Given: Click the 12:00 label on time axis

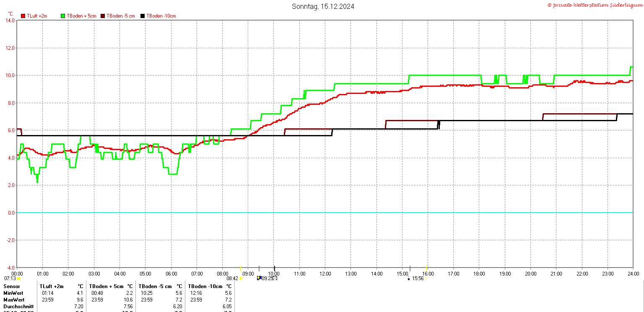Looking at the screenshot, I should click(325, 274).
